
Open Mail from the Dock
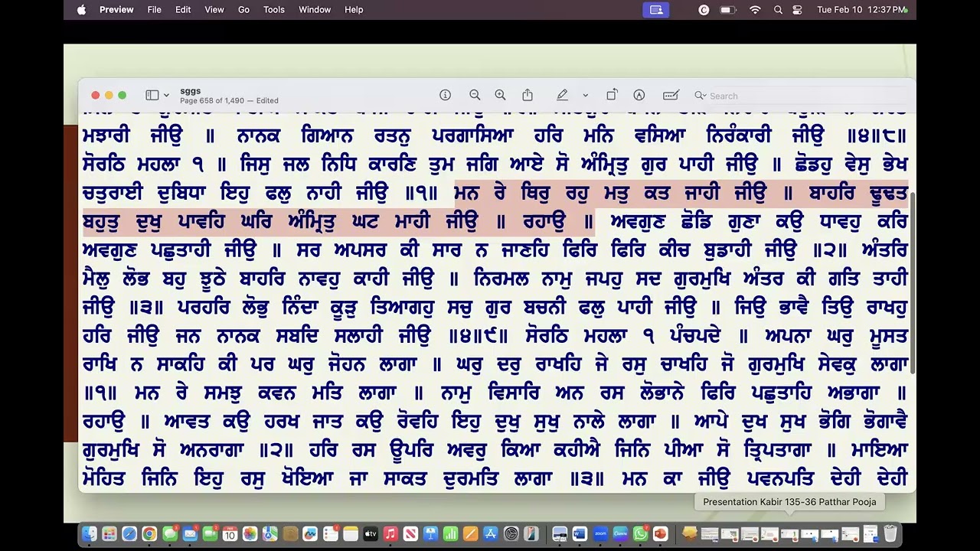pyautogui.click(x=190, y=533)
